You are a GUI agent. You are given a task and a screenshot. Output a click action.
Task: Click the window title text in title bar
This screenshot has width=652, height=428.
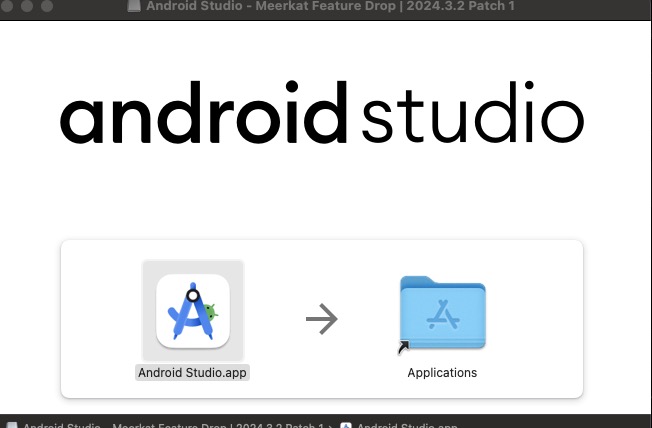click(x=330, y=6)
